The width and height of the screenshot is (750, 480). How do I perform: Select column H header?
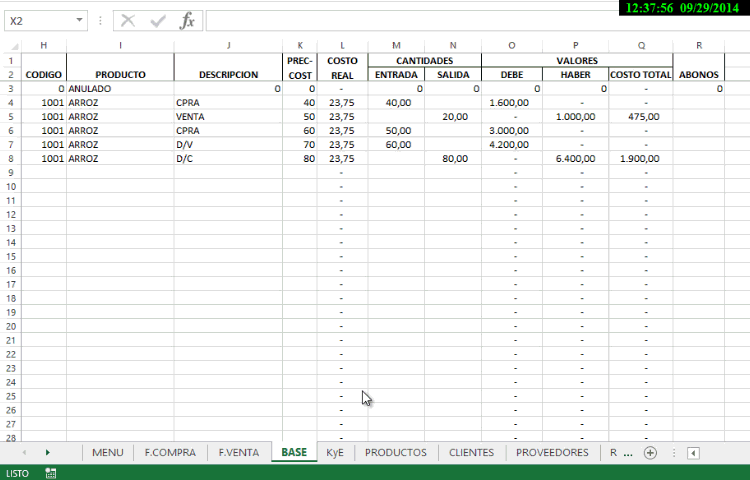(44, 45)
